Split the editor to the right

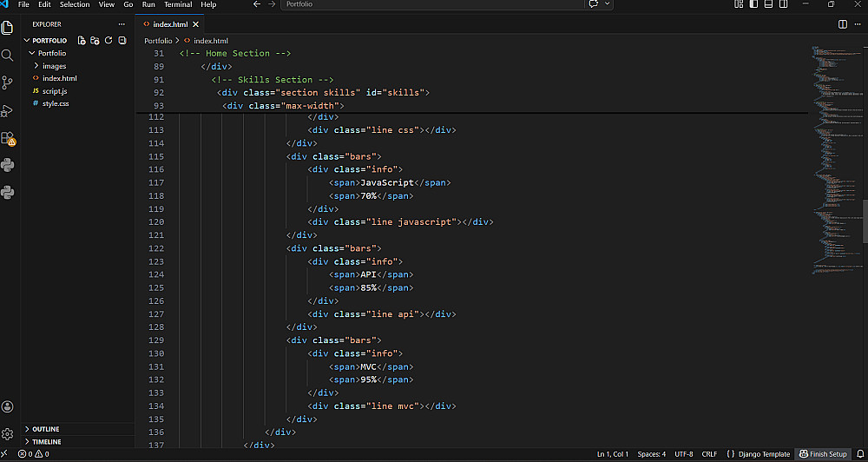click(843, 24)
